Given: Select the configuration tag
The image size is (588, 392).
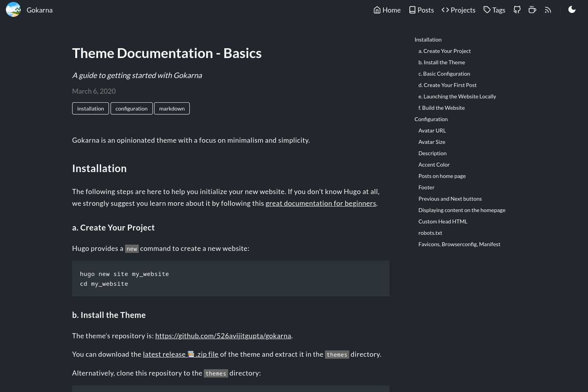Looking at the screenshot, I should tap(132, 109).
